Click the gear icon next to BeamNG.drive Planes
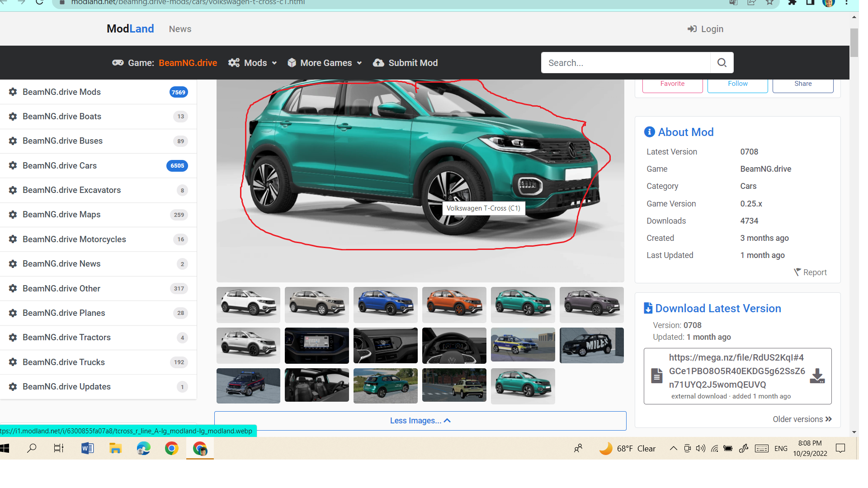868x488 pixels. tap(13, 313)
